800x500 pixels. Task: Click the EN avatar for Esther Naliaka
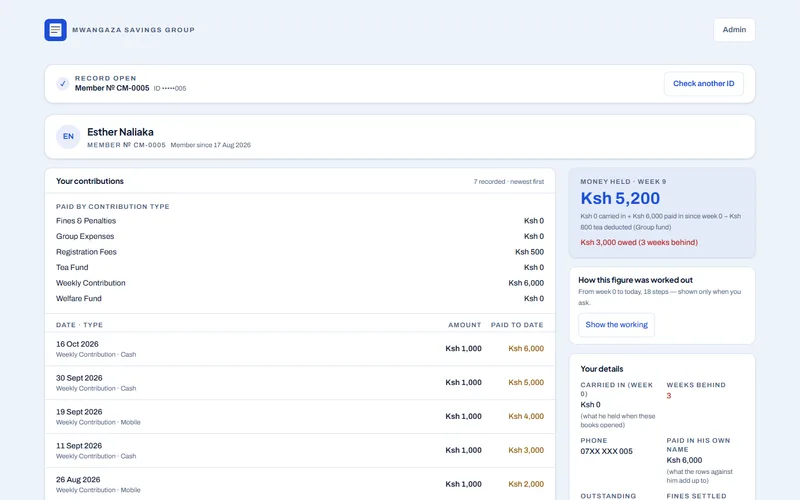(68, 136)
